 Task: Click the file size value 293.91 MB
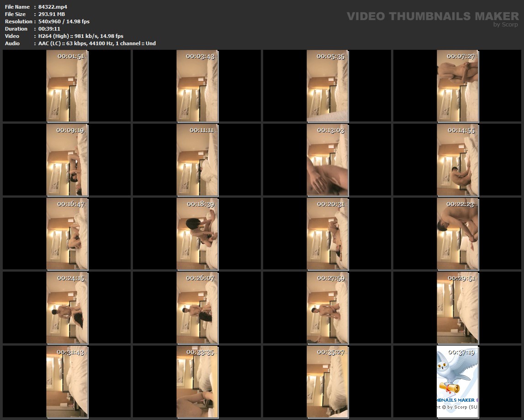(x=52, y=14)
